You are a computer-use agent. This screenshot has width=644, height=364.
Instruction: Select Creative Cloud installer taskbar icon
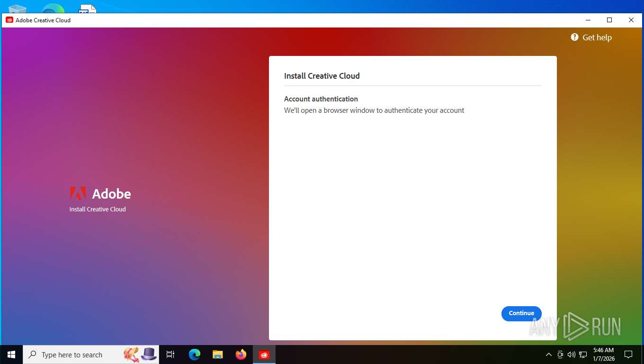[x=264, y=355]
